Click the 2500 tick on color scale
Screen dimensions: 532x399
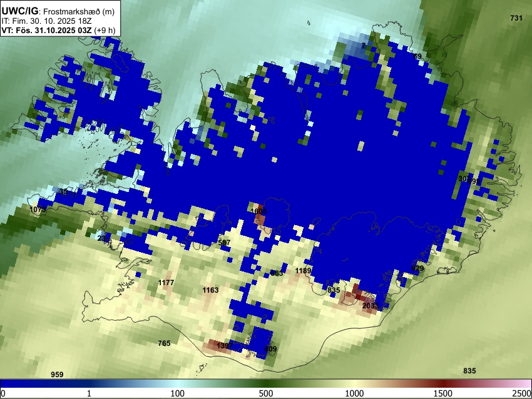click(x=523, y=393)
